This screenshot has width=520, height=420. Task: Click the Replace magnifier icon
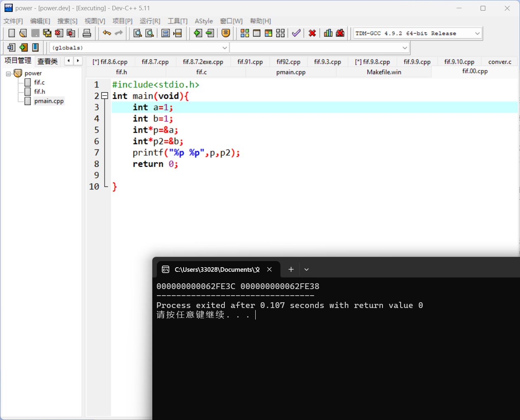click(x=149, y=33)
